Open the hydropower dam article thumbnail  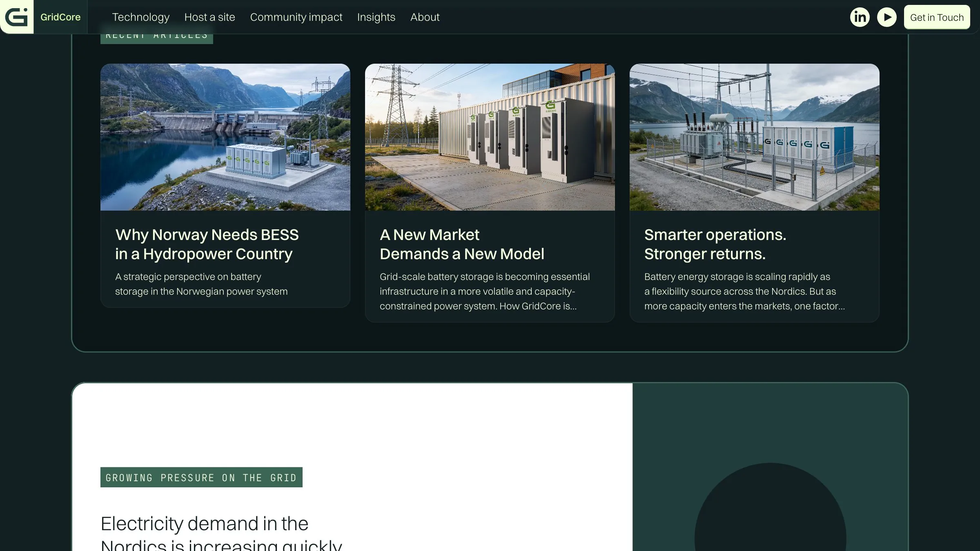(x=225, y=137)
